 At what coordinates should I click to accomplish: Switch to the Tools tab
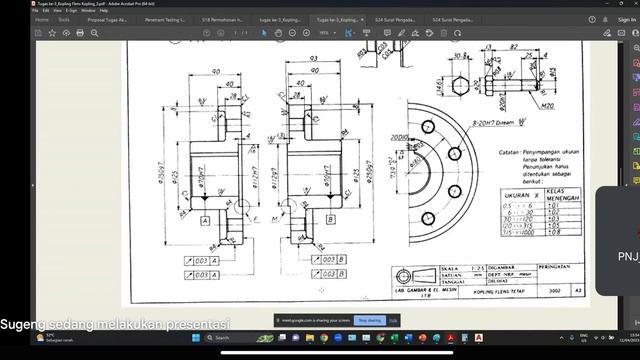click(64, 20)
